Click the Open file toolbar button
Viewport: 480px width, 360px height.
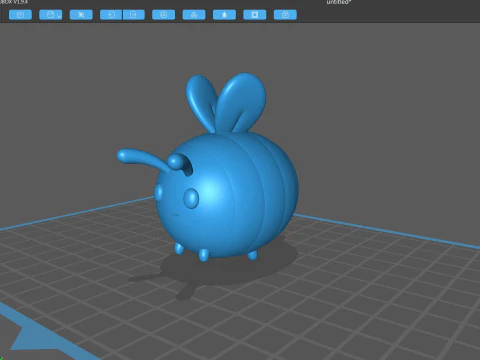point(20,15)
